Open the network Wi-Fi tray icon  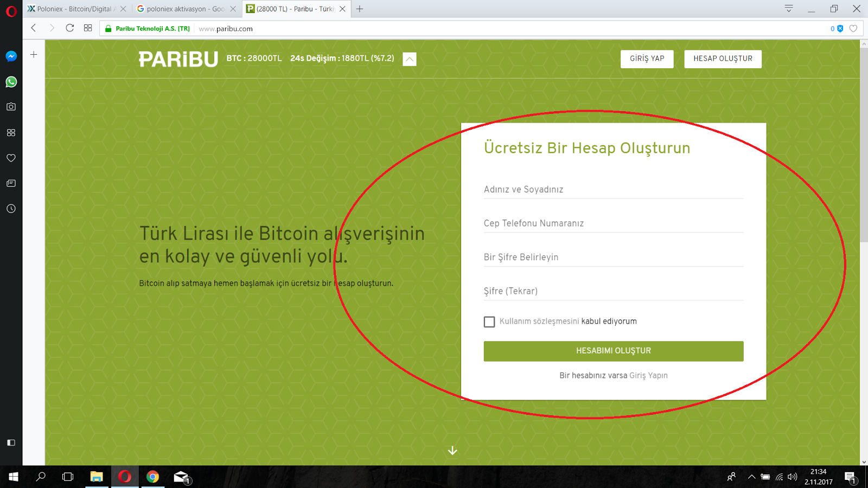coord(779,477)
